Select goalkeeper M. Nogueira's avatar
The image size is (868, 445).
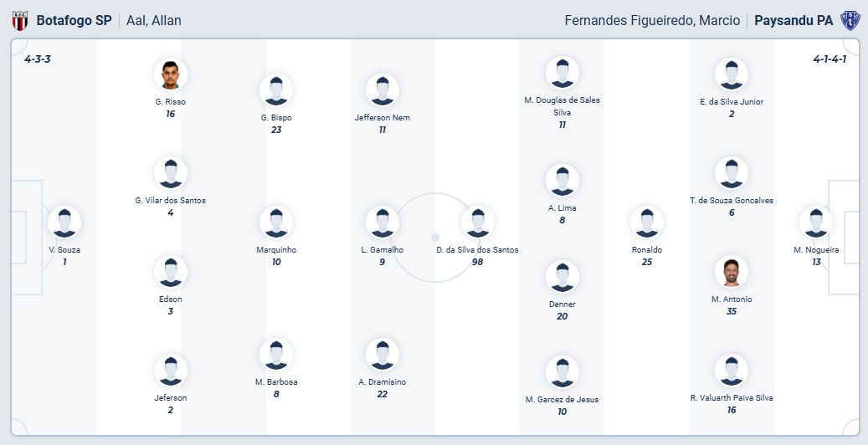pyautogui.click(x=815, y=222)
